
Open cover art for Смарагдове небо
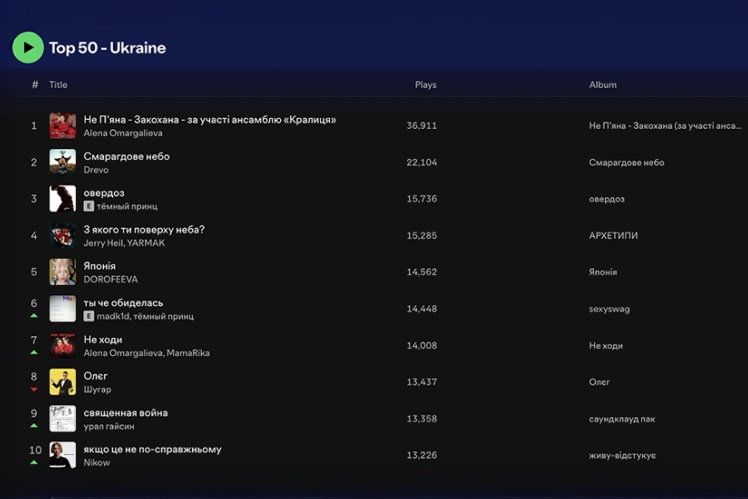(62, 162)
